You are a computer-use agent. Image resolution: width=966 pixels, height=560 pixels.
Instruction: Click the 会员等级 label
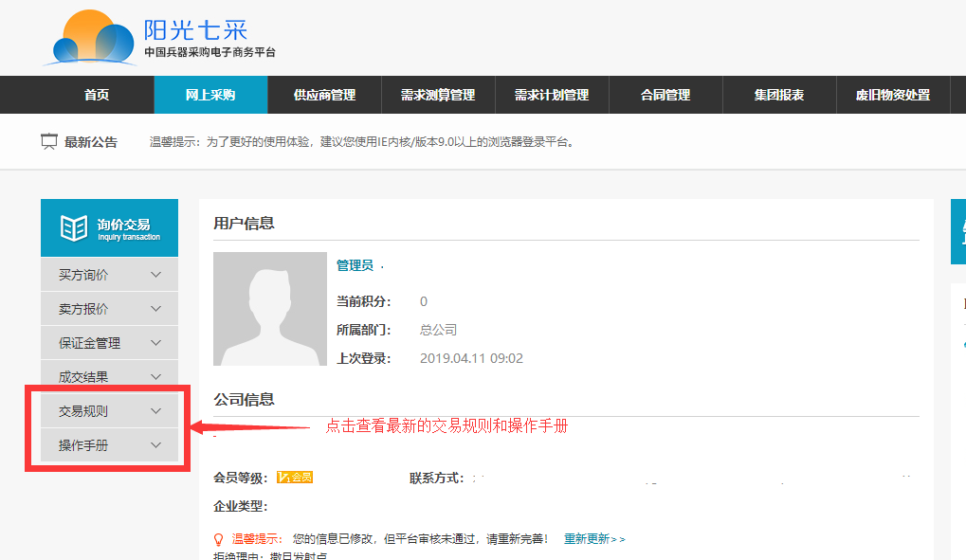(240, 479)
